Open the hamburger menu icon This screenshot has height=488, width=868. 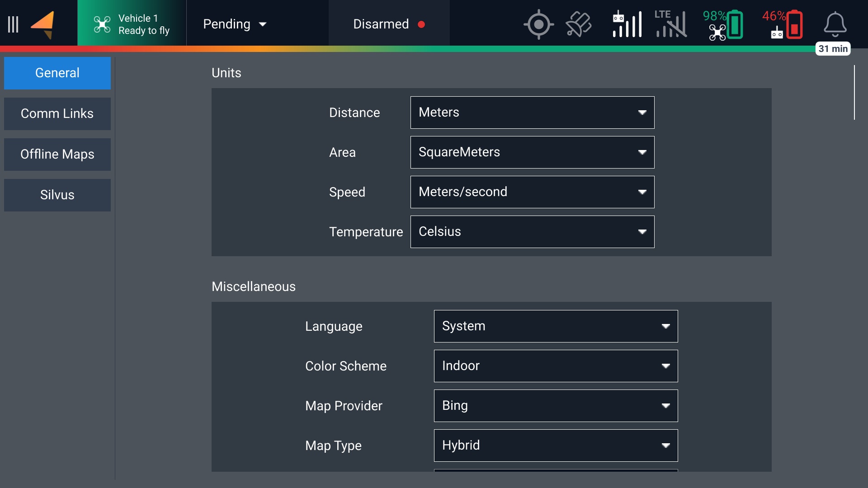[13, 24]
